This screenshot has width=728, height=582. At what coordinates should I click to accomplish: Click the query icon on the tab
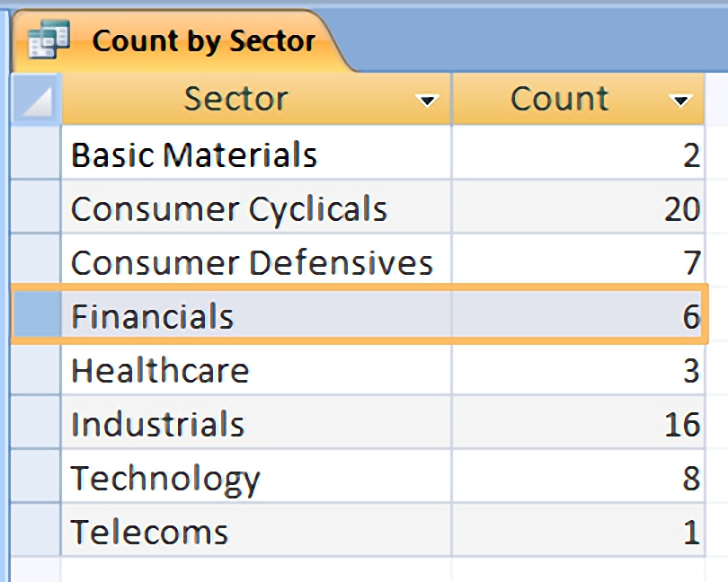49,40
